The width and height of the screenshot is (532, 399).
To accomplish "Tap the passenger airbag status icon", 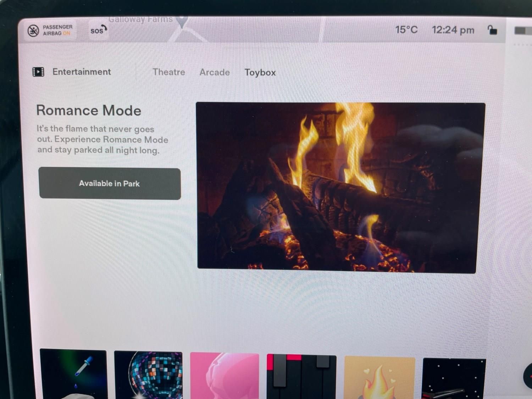I will (33, 31).
